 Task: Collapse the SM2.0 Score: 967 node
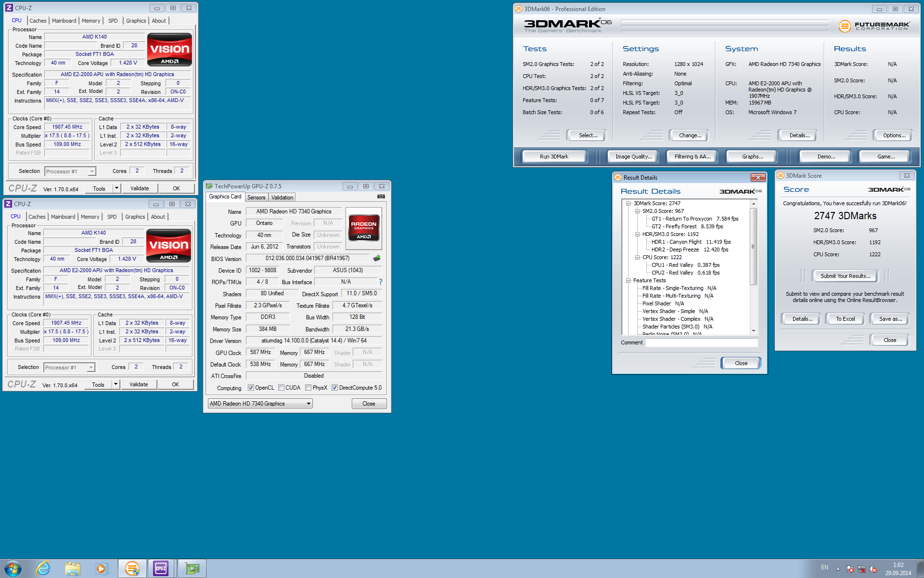pyautogui.click(x=637, y=211)
